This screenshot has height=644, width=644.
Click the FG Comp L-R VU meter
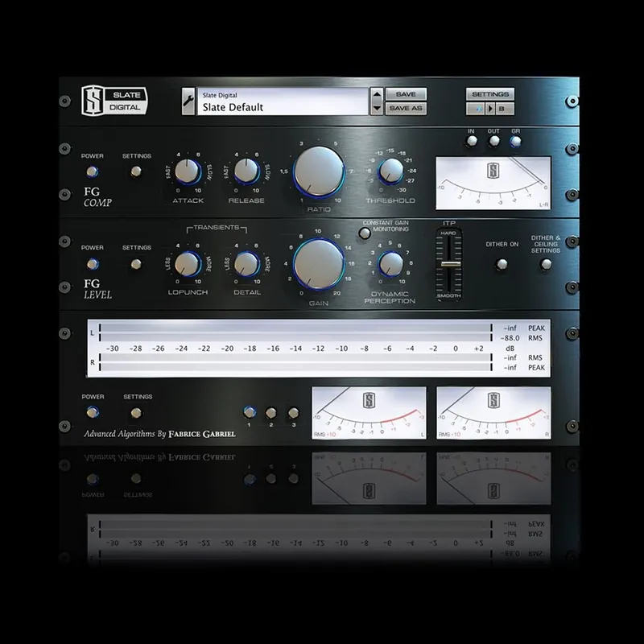(493, 184)
